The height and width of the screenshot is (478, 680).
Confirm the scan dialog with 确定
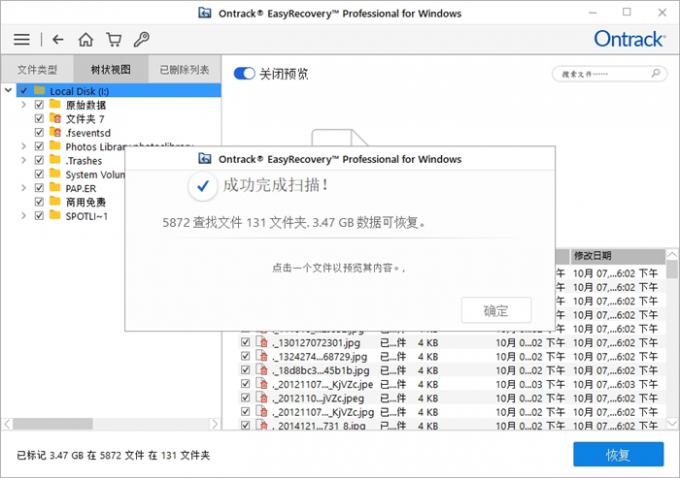point(496,310)
